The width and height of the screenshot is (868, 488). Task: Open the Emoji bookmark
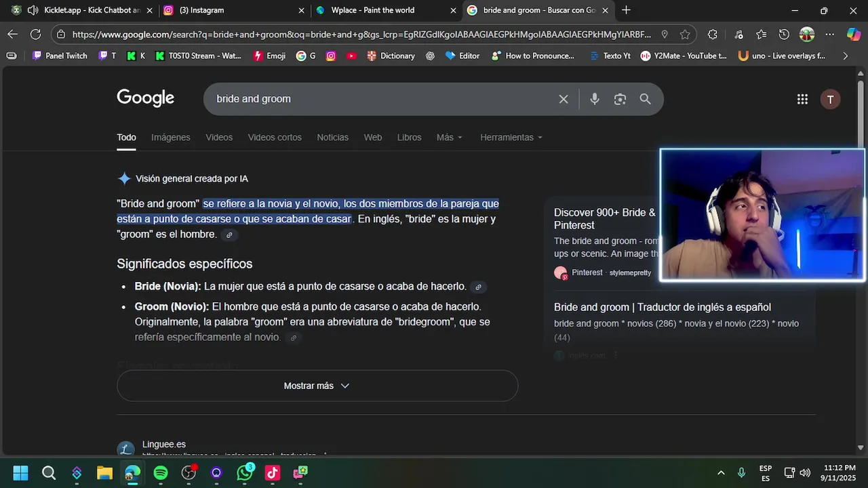(x=269, y=56)
